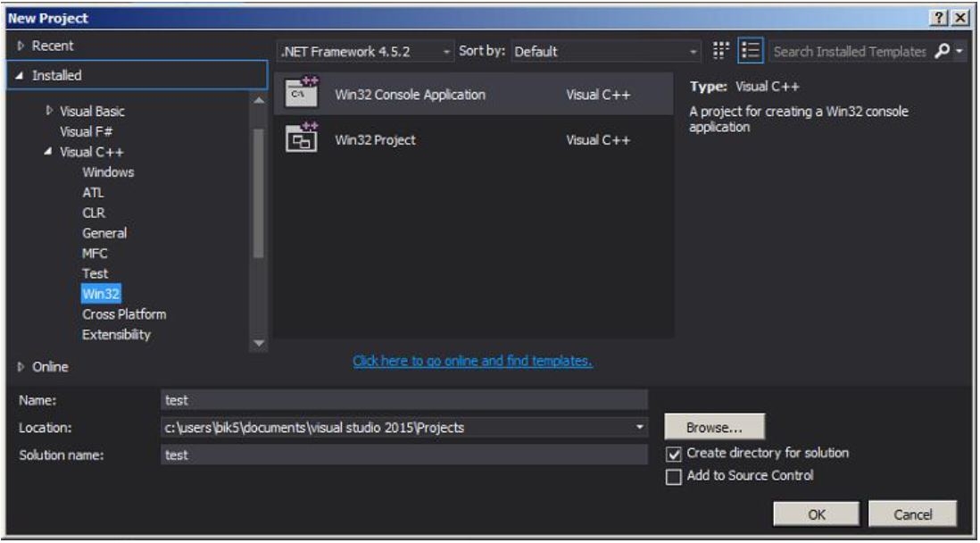Select the Test category
The height and width of the screenshot is (543, 980).
[95, 273]
